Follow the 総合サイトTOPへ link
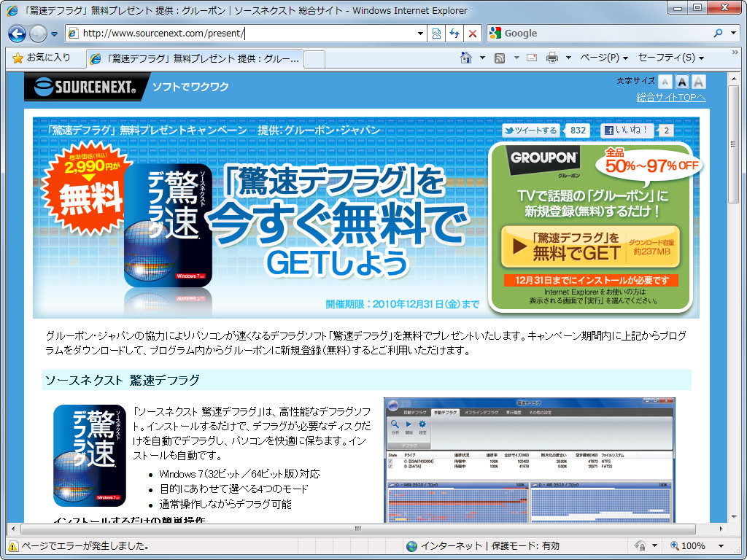Screen dimensions: 747x560 pos(670,96)
